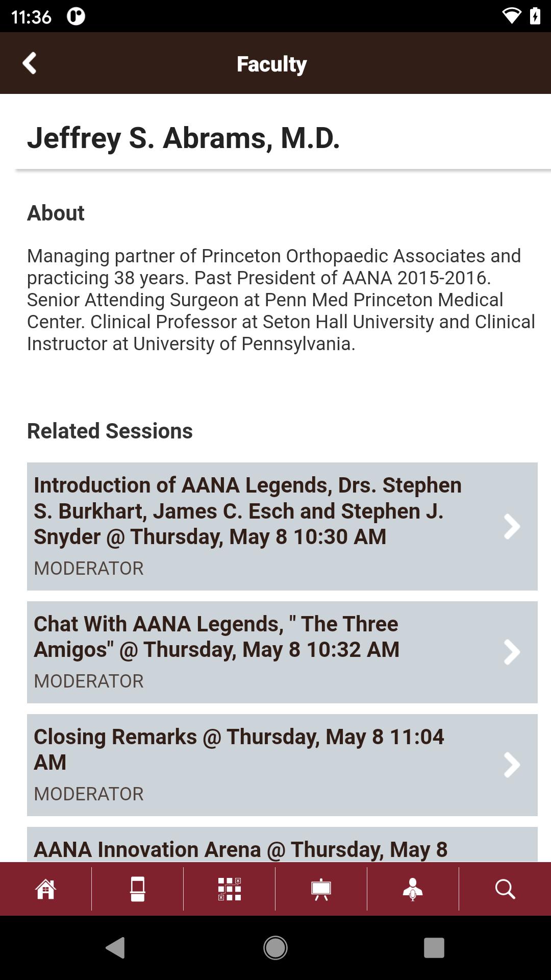Open Home from the bottom bar

point(45,889)
